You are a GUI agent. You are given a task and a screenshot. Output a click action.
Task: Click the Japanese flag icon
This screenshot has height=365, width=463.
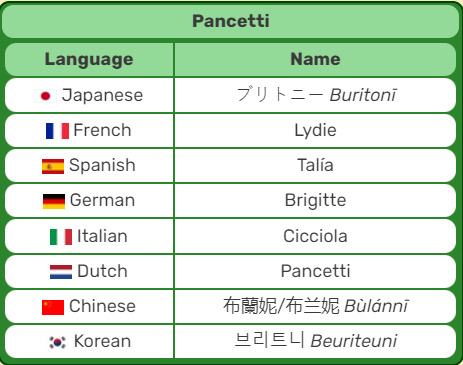(45, 96)
